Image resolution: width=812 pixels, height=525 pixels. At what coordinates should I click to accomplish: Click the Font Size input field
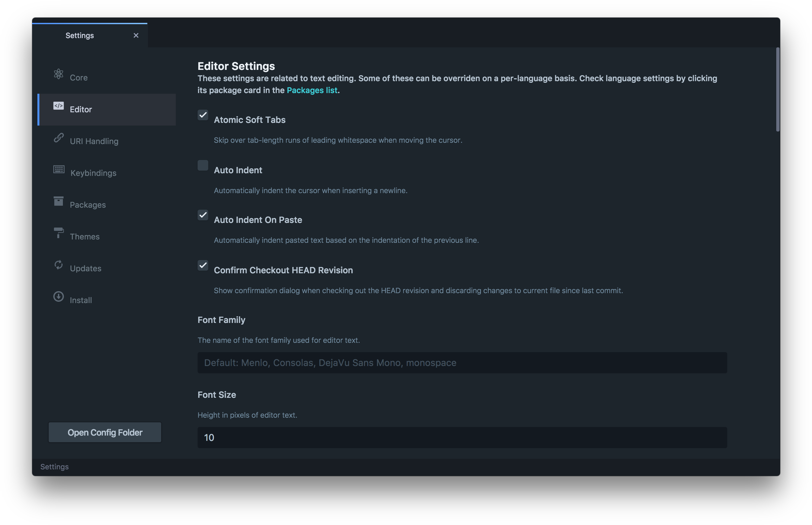(462, 437)
